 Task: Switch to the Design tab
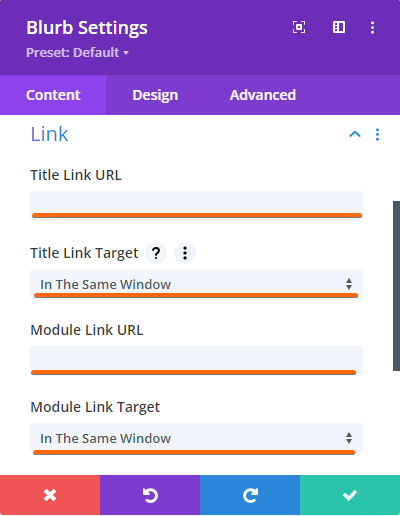pyautogui.click(x=155, y=95)
